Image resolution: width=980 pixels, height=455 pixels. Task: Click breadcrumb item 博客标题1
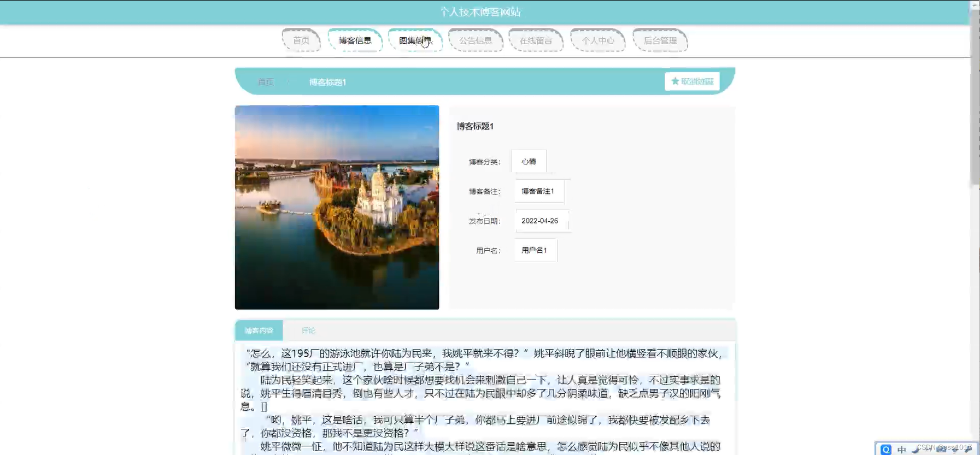pos(327,82)
